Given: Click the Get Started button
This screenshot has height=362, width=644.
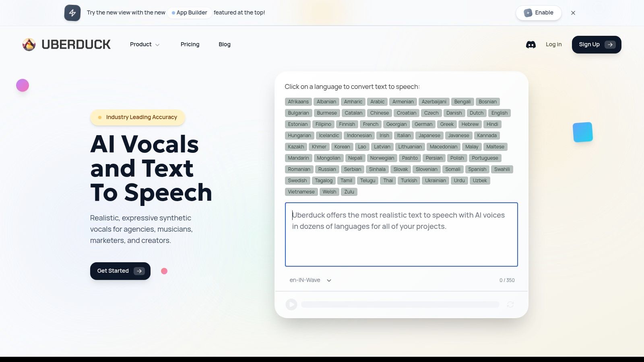Looking at the screenshot, I should (x=120, y=271).
